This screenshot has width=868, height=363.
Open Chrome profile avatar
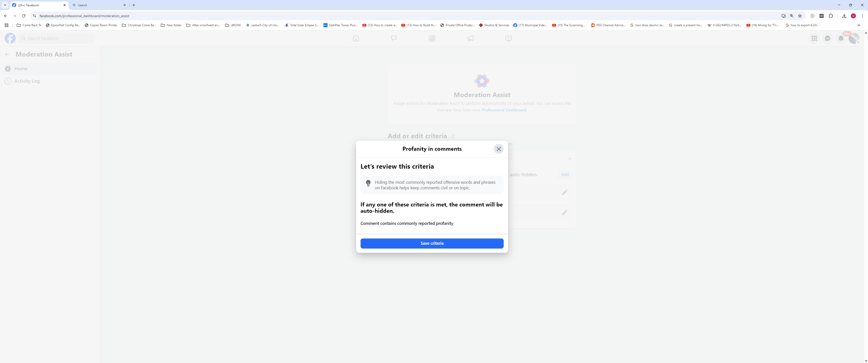point(854,16)
